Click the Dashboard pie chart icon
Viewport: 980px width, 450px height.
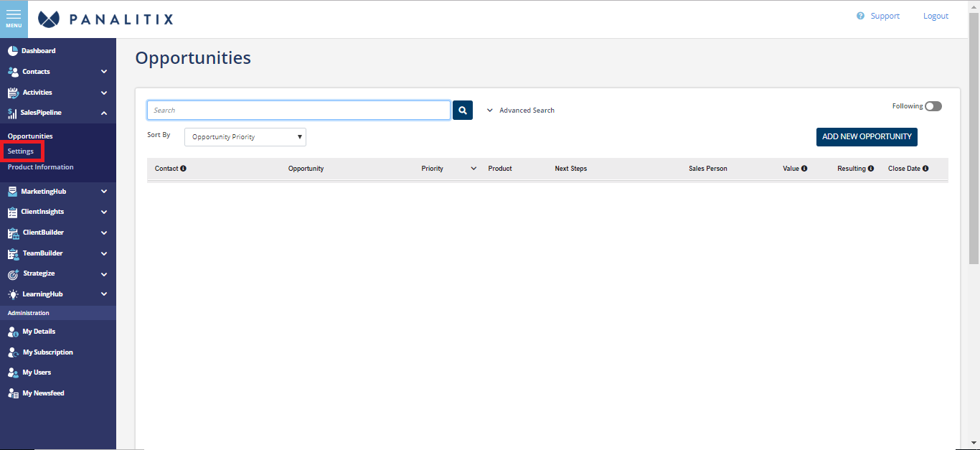[13, 51]
